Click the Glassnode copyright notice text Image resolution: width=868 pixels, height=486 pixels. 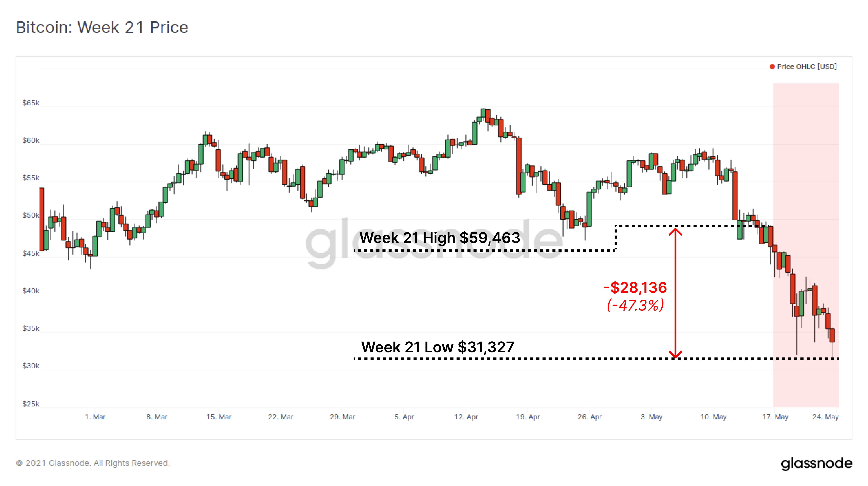pyautogui.click(x=93, y=463)
